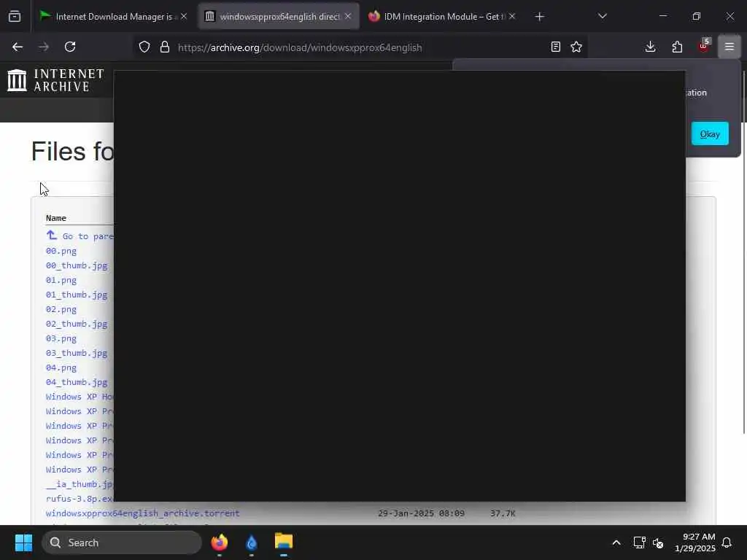The height and width of the screenshot is (560, 747).
Task: Open File Explorer from the taskbar
Action: click(x=284, y=542)
